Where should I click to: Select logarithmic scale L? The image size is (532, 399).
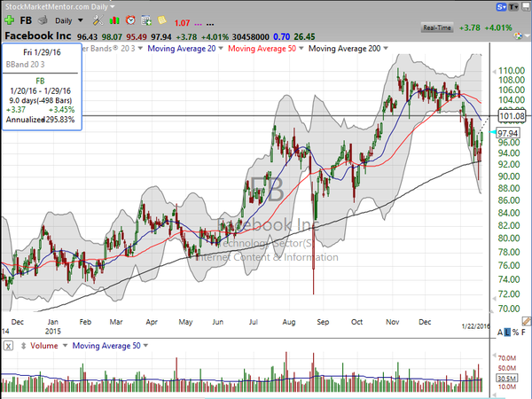tap(507, 332)
